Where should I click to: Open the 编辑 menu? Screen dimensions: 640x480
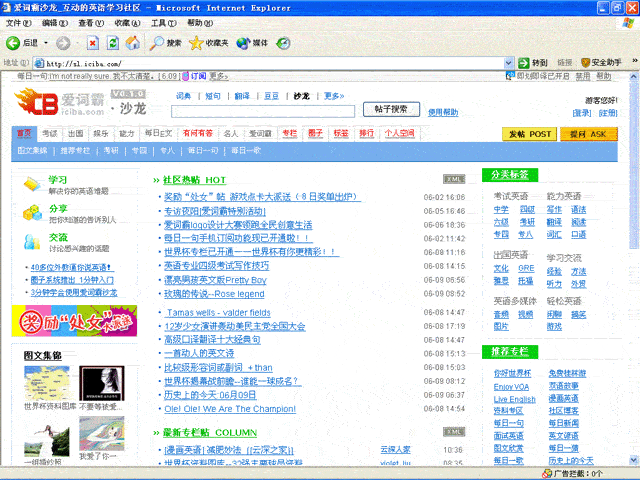55,23
